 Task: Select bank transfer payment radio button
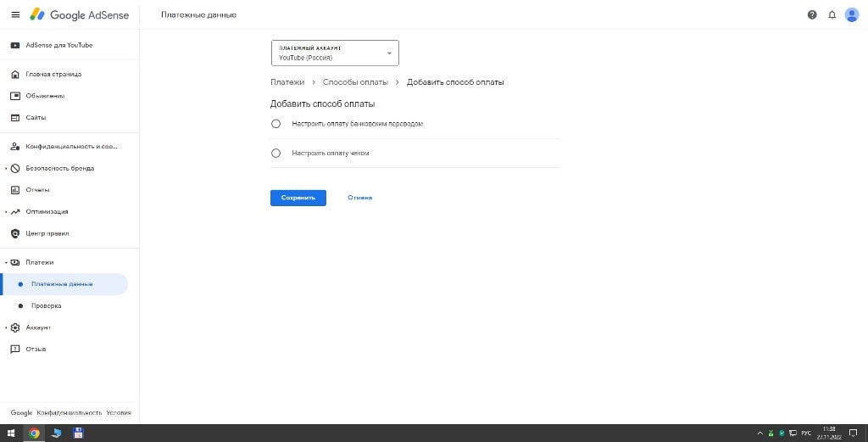pyautogui.click(x=275, y=124)
